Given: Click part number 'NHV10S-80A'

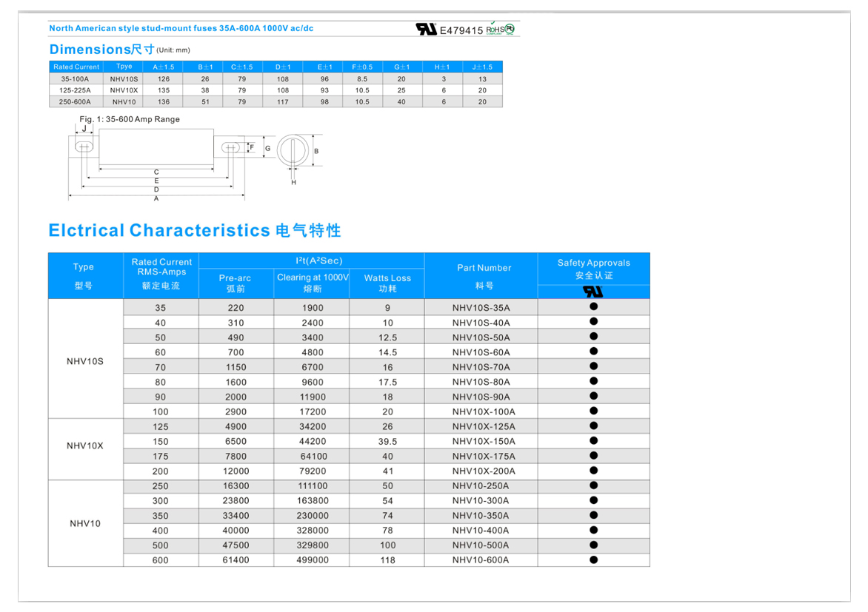Looking at the screenshot, I should pyautogui.click(x=481, y=382).
